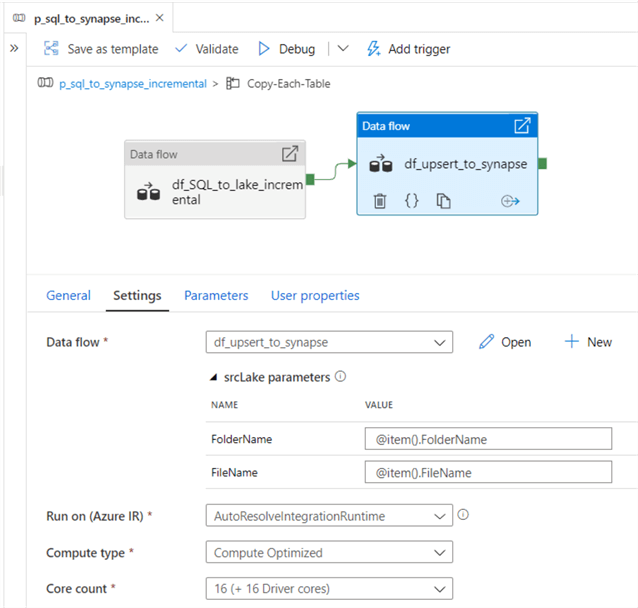Close the p_sql_to_synapse_inc tab
This screenshot has width=638, height=608.
pyautogui.click(x=160, y=18)
